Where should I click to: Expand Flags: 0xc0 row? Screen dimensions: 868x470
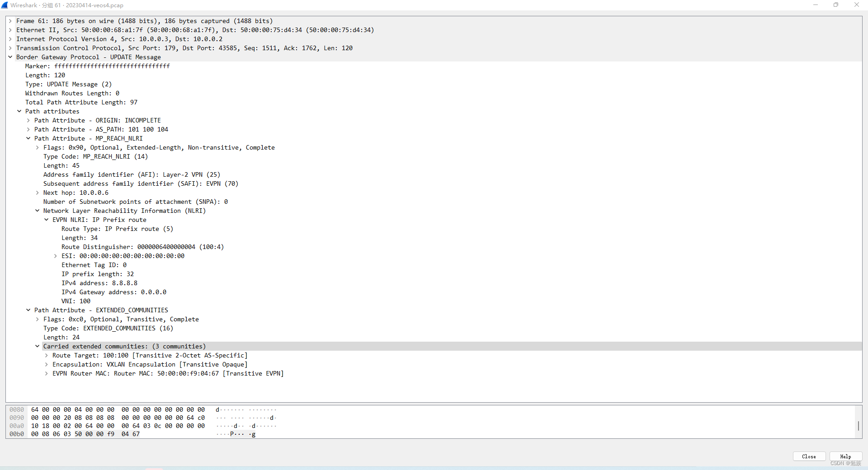pyautogui.click(x=37, y=319)
